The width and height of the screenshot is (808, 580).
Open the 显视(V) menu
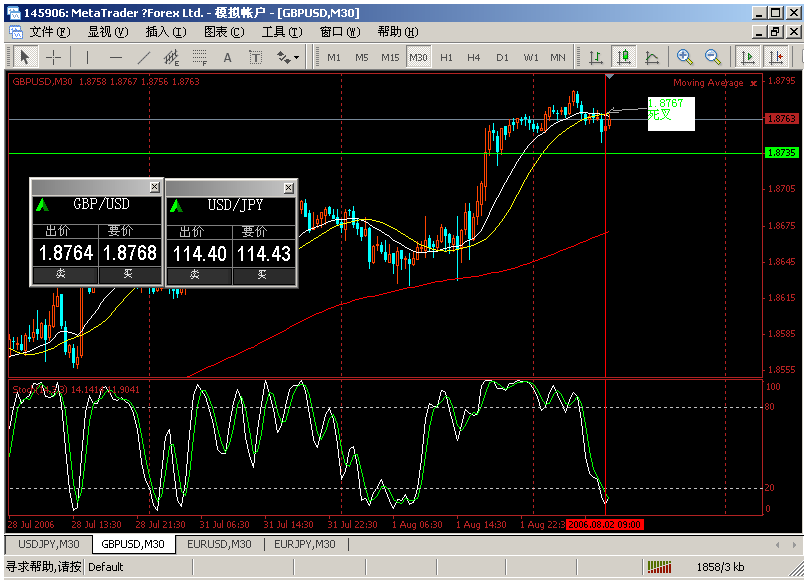(108, 32)
